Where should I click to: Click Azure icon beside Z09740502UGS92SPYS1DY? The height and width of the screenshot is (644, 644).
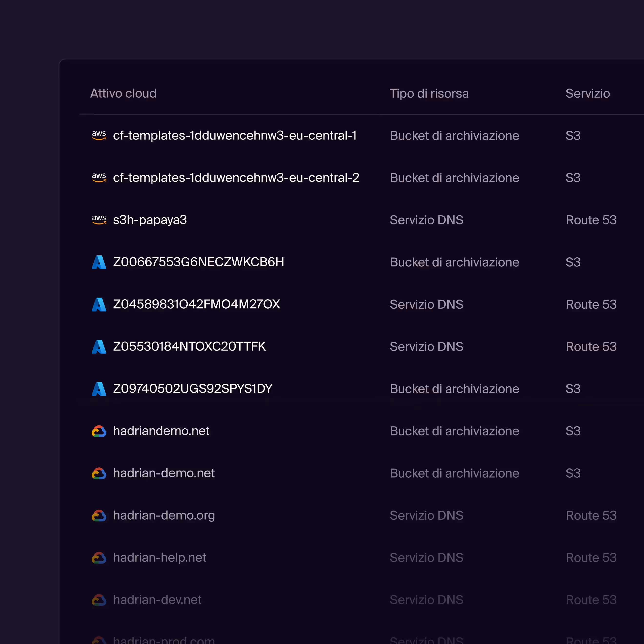[99, 389]
